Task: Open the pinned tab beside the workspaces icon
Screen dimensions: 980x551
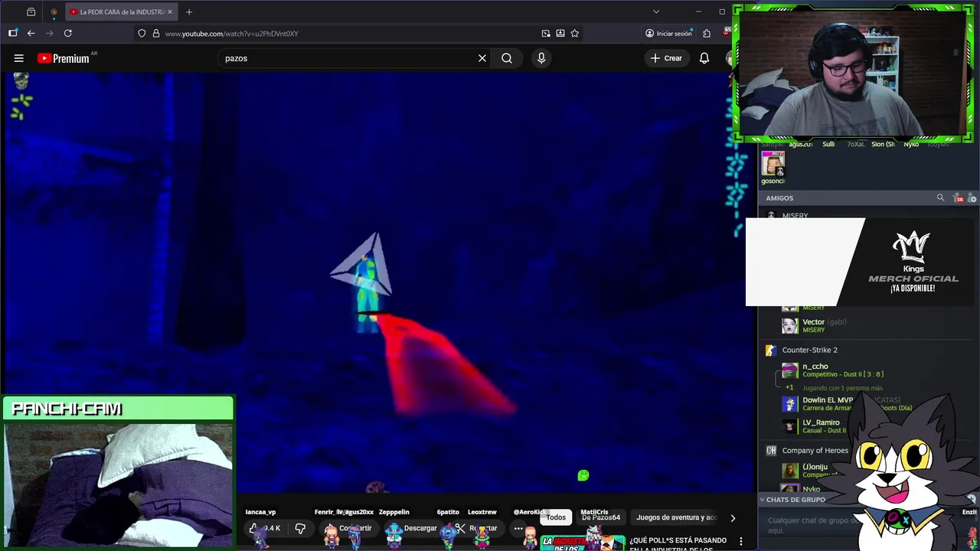Action: tap(54, 11)
